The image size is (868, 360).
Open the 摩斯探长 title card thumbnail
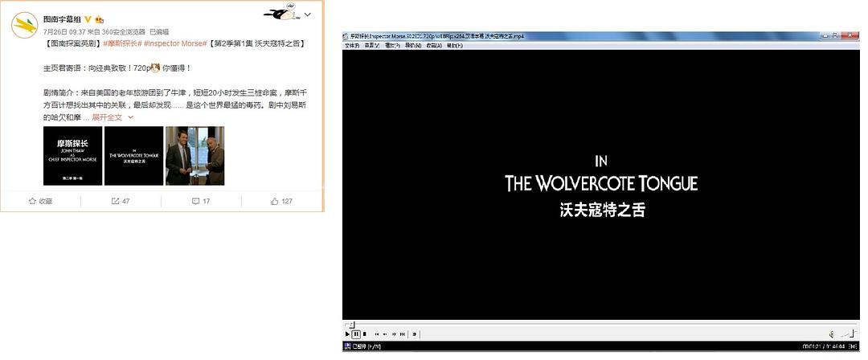72,156
